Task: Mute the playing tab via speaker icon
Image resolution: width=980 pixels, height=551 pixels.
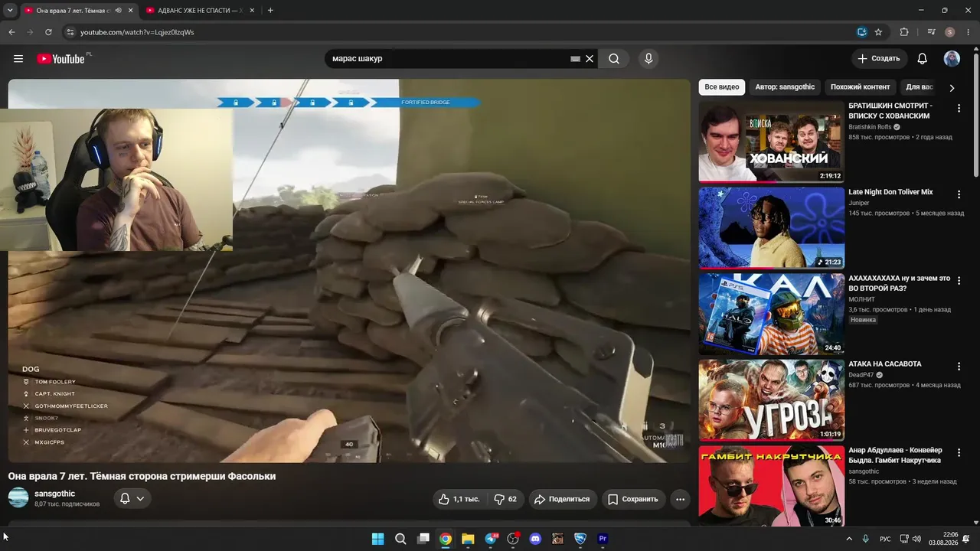Action: pos(118,11)
